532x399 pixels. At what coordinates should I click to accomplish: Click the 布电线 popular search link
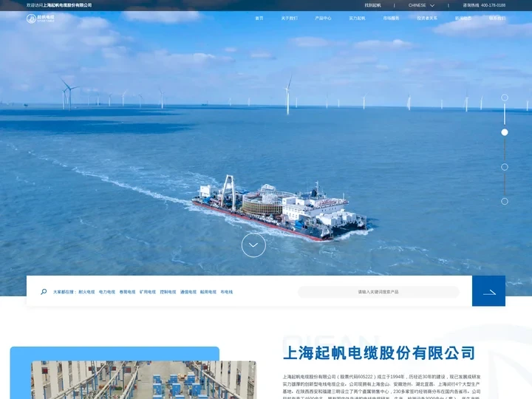pyautogui.click(x=227, y=292)
